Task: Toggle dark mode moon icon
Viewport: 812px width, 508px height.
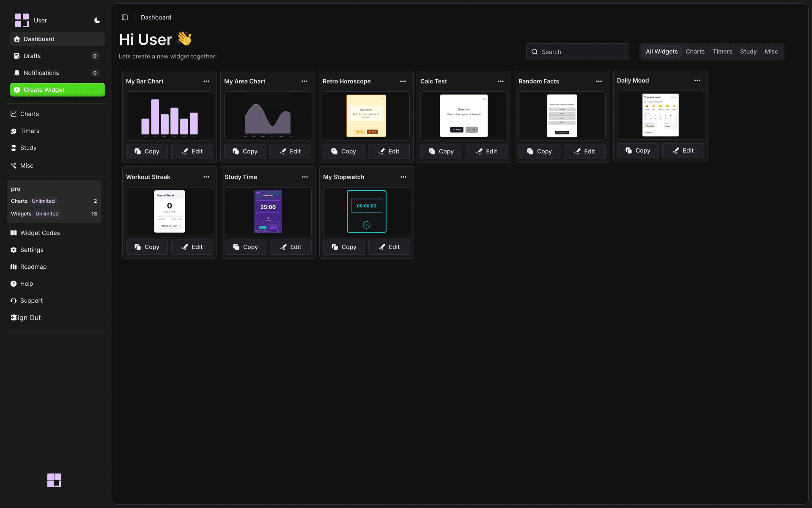Action: click(x=97, y=20)
